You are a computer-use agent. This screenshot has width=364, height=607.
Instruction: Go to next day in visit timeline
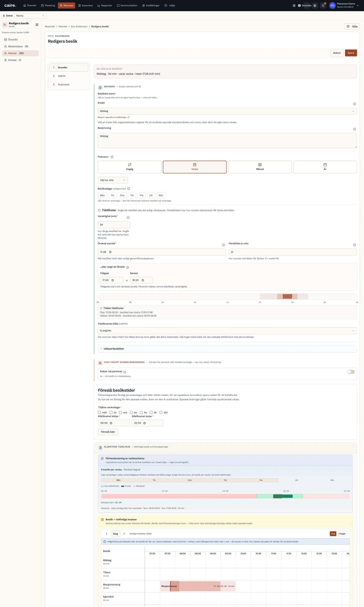coord(124,534)
